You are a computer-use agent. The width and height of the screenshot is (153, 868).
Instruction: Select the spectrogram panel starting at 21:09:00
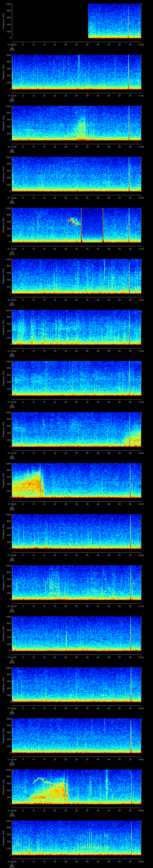pyautogui.click(x=77, y=21)
